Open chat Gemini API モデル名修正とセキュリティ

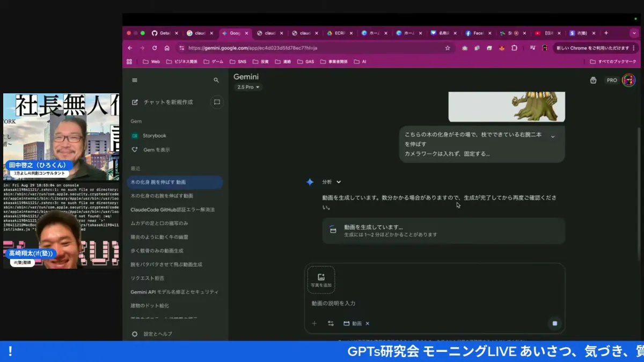(x=175, y=292)
